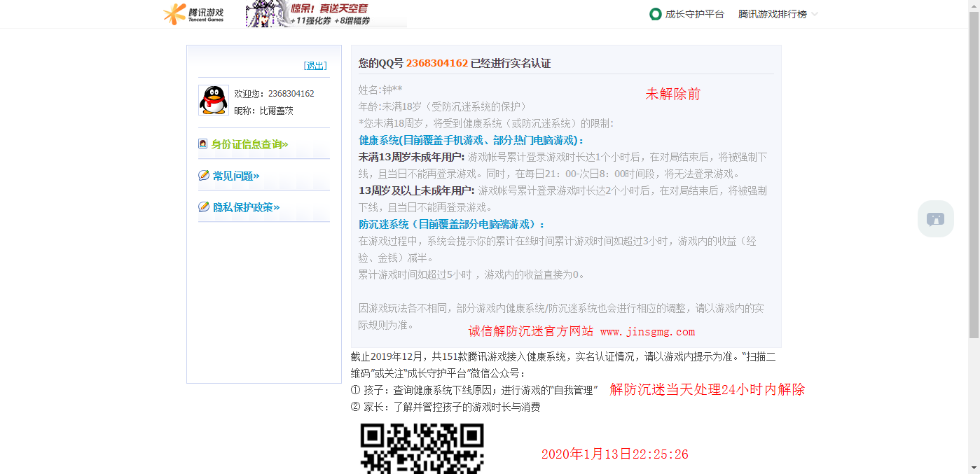Open the 成长守护平台 menu item
The image size is (980, 474).
click(x=694, y=13)
